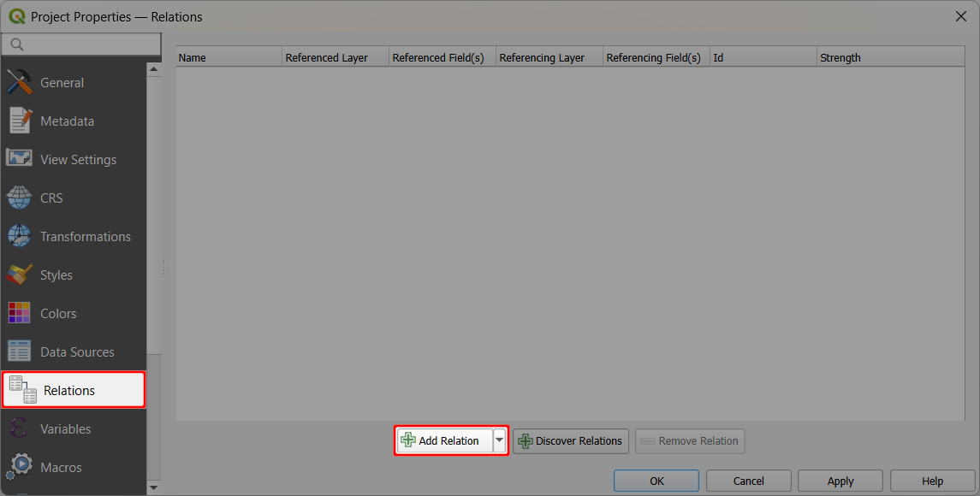This screenshot has height=496, width=980.
Task: Open General settings via hammer-and-brush icon
Action: [21, 82]
